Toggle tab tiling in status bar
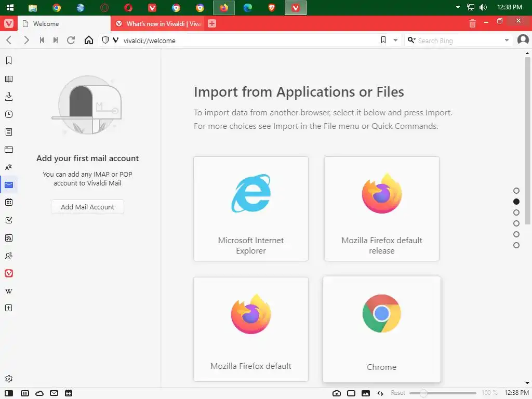Viewport: 532px width, 399px height. click(25, 393)
